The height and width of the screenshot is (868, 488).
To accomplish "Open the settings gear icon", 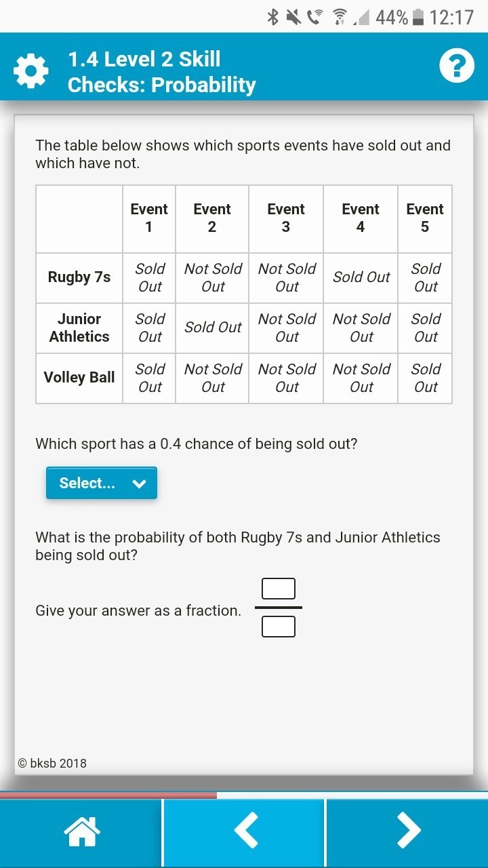I will [x=31, y=71].
